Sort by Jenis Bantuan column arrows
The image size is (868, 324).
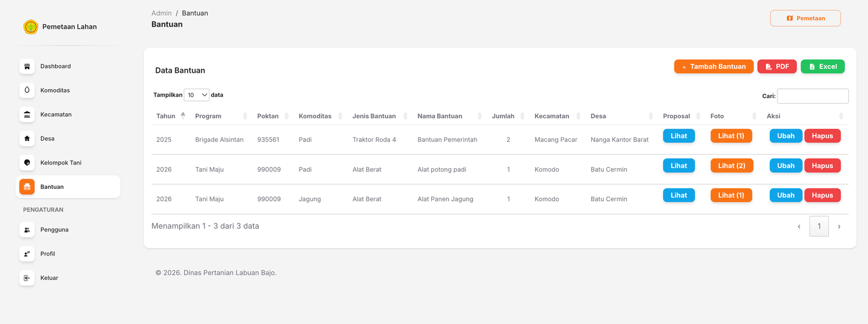[405, 116]
